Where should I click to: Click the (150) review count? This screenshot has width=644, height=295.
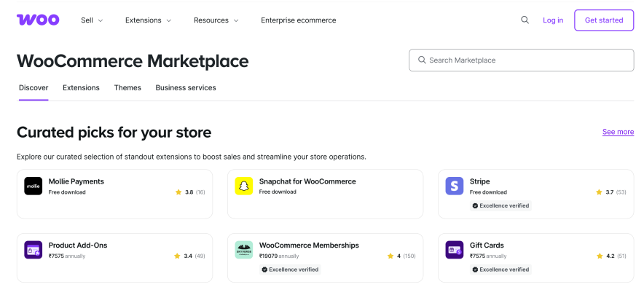pos(409,256)
